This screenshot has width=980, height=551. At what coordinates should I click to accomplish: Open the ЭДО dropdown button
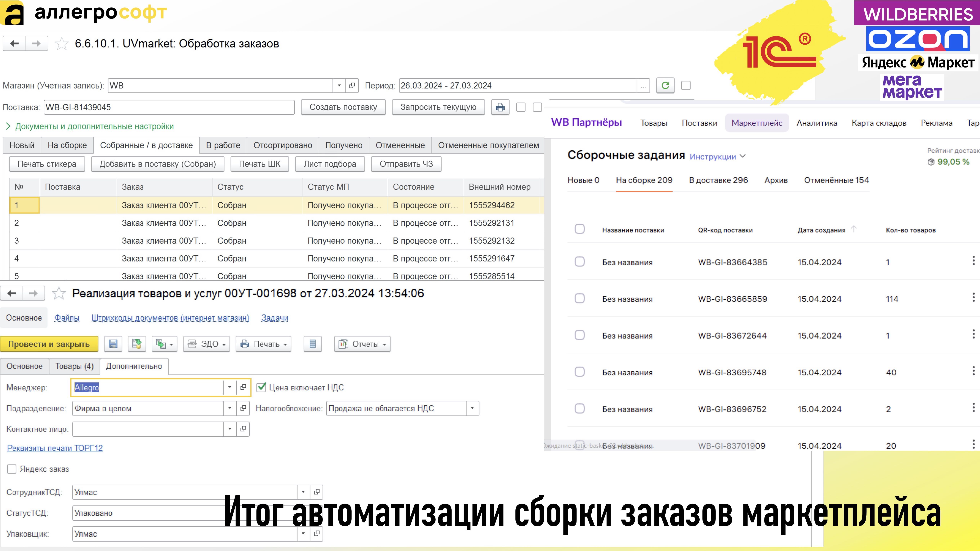[x=207, y=344]
